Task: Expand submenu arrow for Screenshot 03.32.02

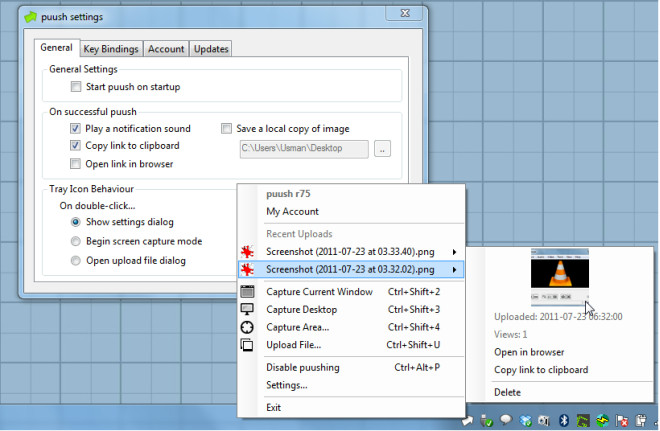Action: [455, 269]
